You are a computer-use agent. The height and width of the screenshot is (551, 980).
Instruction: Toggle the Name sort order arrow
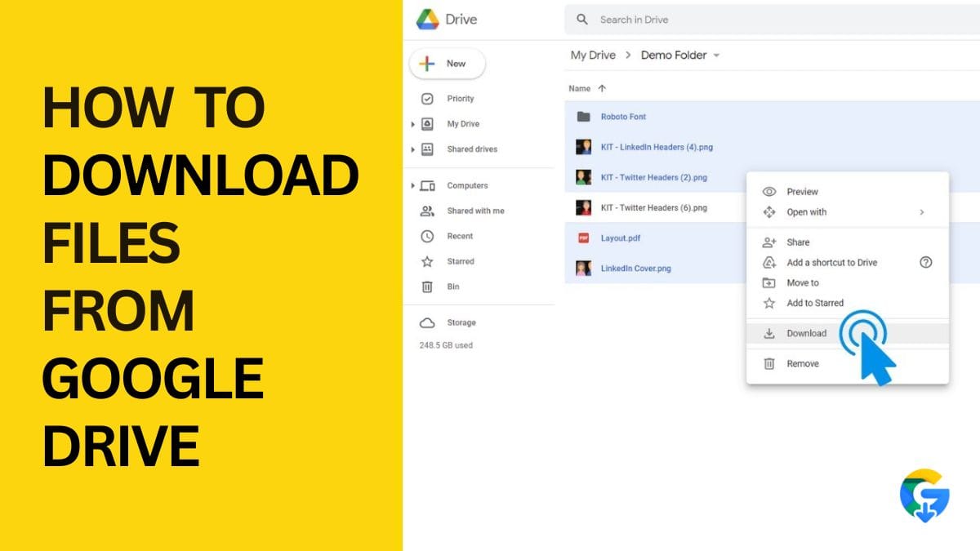click(603, 88)
